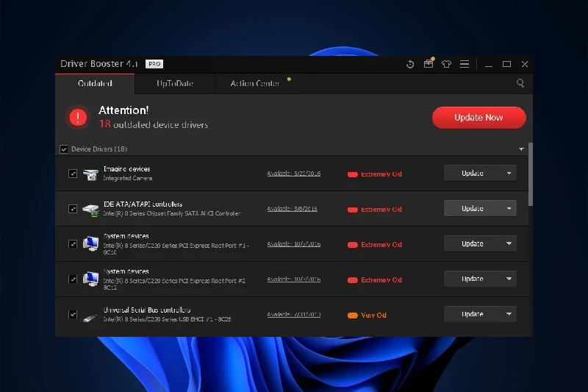Switch to the Outdated tab
Screen dimensions: 588x392
pyautogui.click(x=95, y=83)
